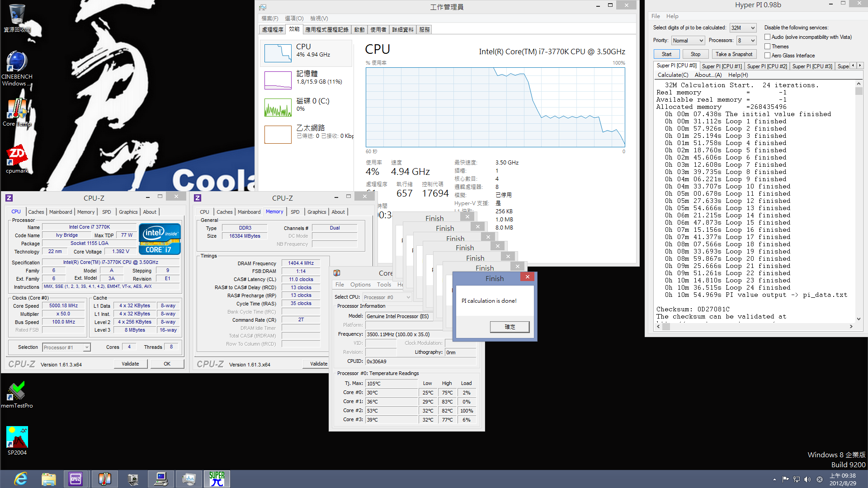Screen dimensions: 868x488
Task: Select CPU graph thumbnail in Task Manager
Action: 278,53
